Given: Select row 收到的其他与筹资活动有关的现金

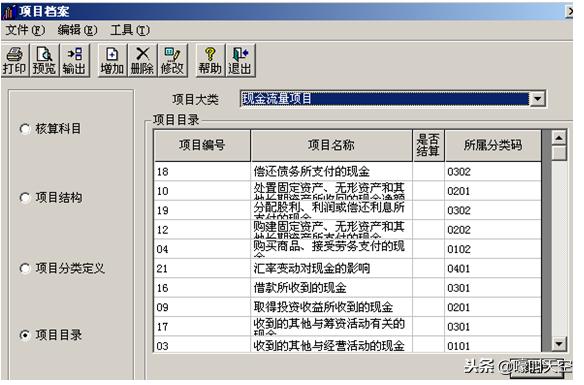Looking at the screenshot, I should (347, 327).
